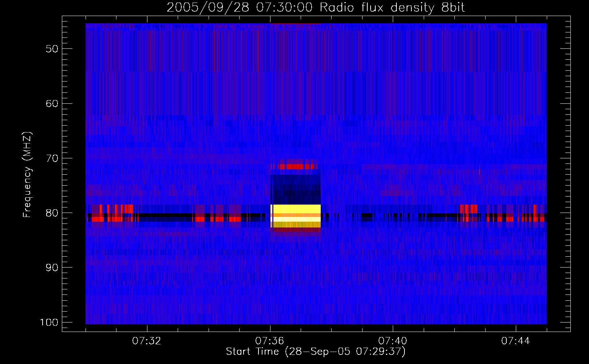Click the dark blue block above the yellow burst
Image resolution: width=589 pixels, height=364 pixels.
click(x=296, y=189)
